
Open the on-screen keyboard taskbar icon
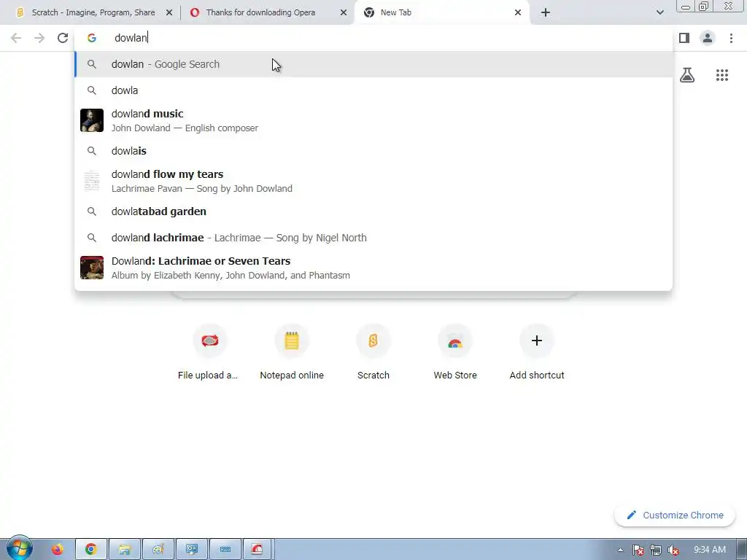click(x=225, y=550)
